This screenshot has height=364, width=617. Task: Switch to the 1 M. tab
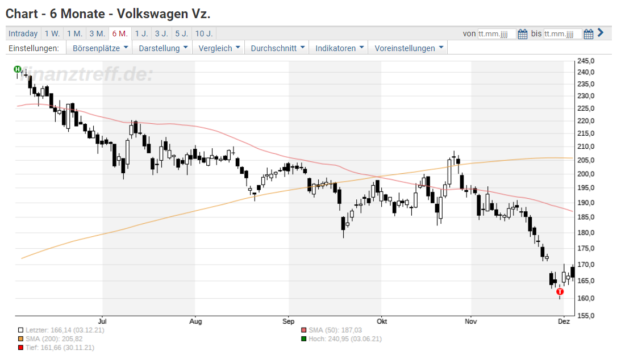(75, 34)
